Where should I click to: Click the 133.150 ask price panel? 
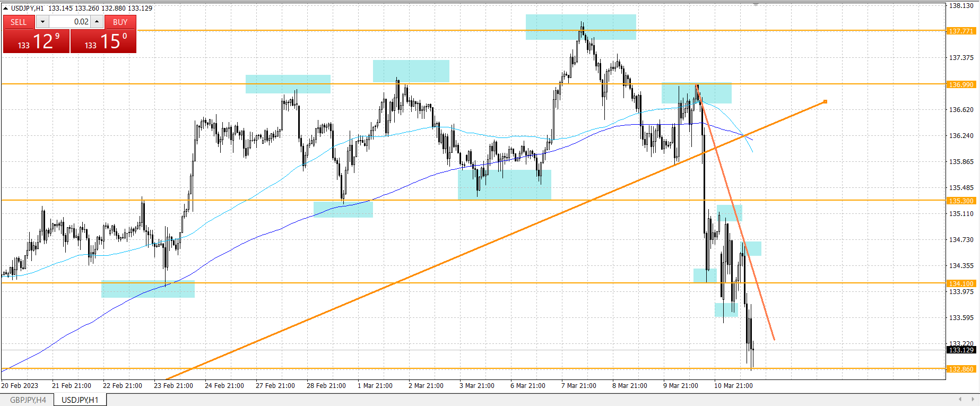click(x=103, y=41)
